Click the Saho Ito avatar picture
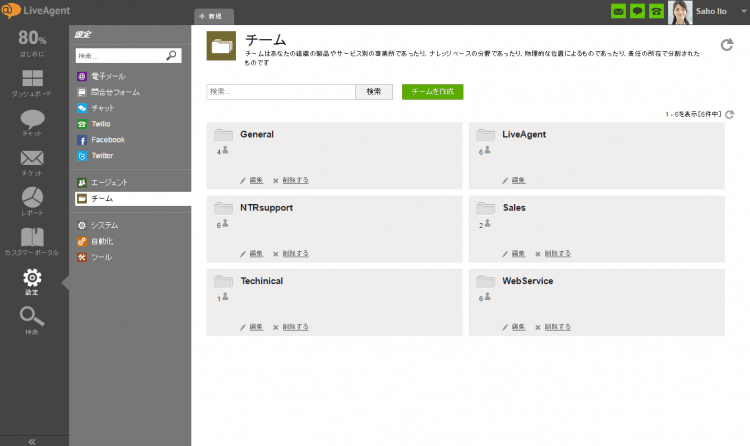The width and height of the screenshot is (750, 446). [680, 12]
